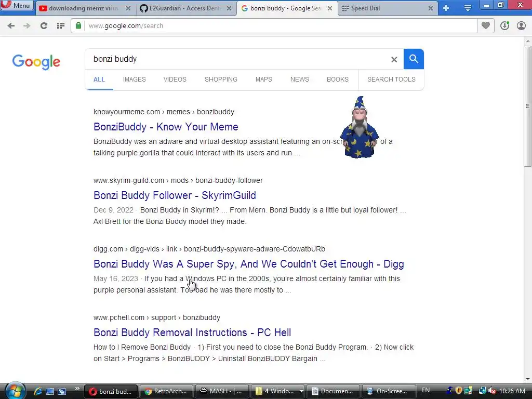Click the address bar URL field
The height and width of the screenshot is (399, 532).
(x=280, y=26)
